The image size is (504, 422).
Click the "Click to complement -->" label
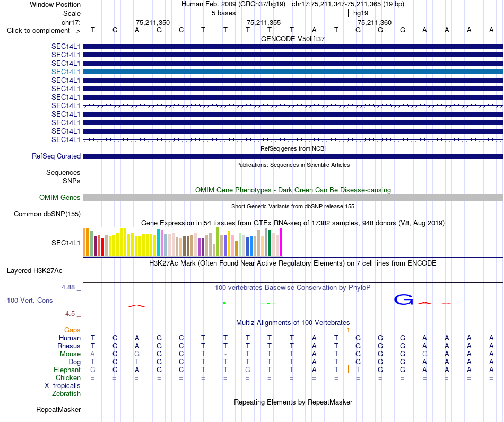pos(44,31)
